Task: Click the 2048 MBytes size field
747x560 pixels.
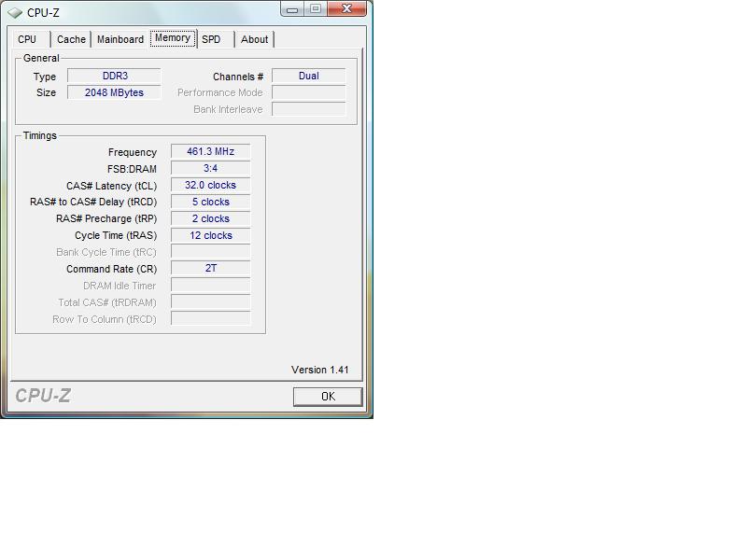Action: (114, 92)
